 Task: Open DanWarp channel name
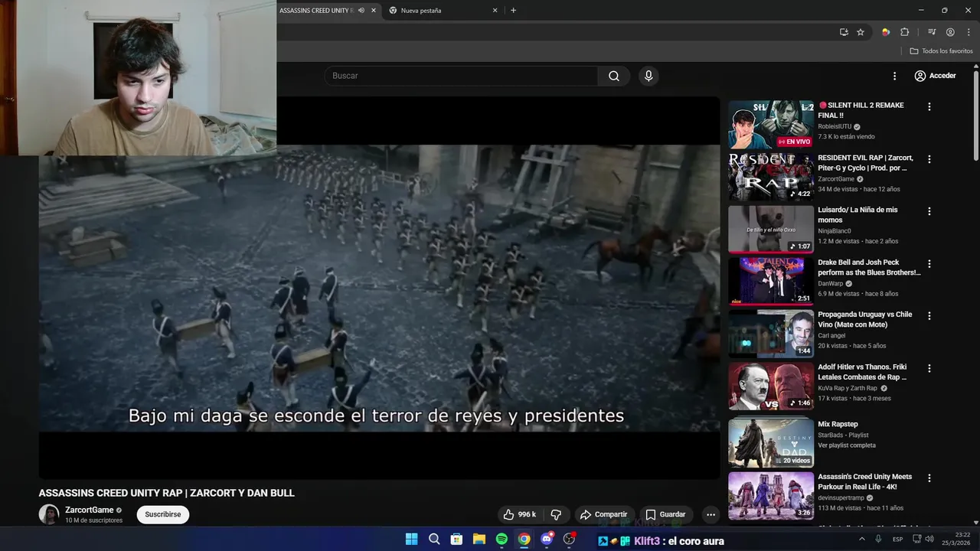pyautogui.click(x=830, y=283)
